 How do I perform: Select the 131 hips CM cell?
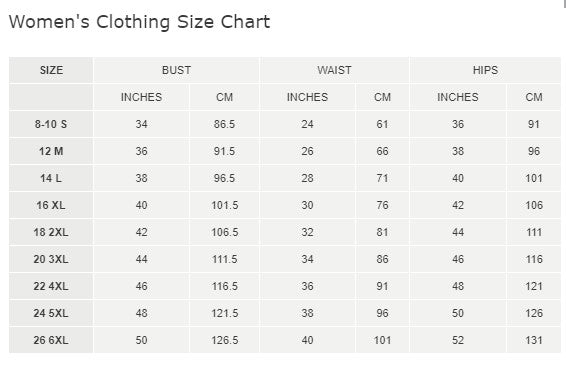[x=534, y=340]
